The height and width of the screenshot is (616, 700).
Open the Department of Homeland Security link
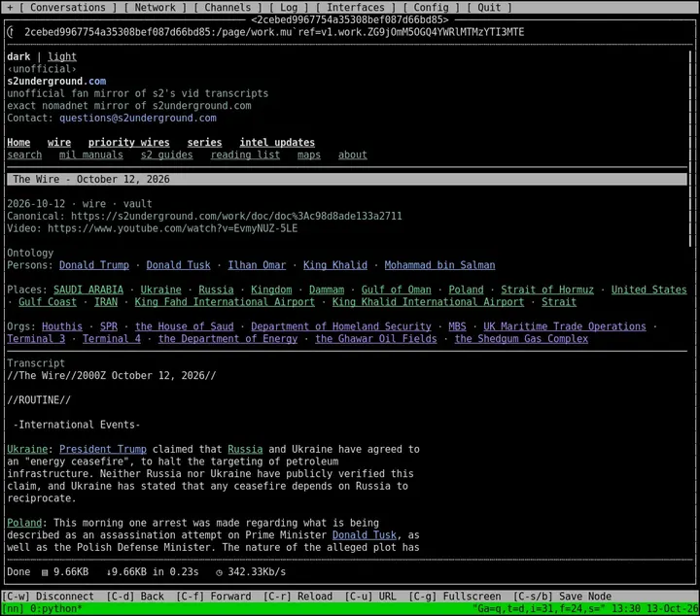click(x=341, y=326)
